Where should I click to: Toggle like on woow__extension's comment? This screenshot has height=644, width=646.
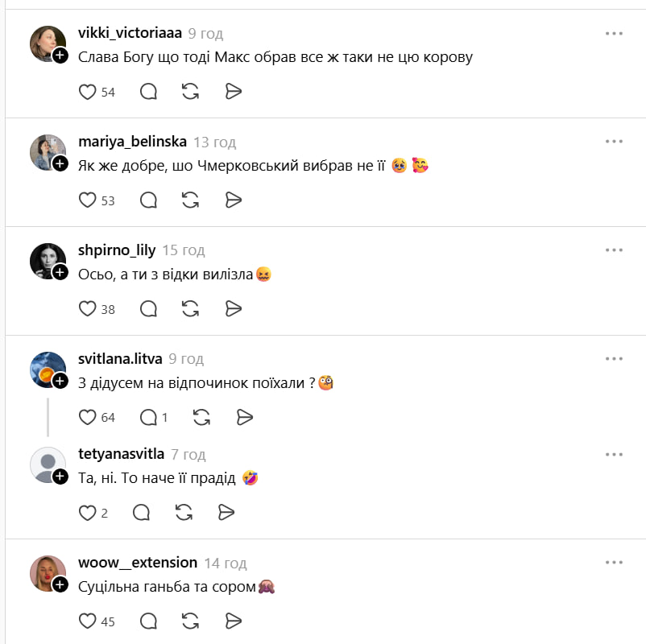coord(87,621)
